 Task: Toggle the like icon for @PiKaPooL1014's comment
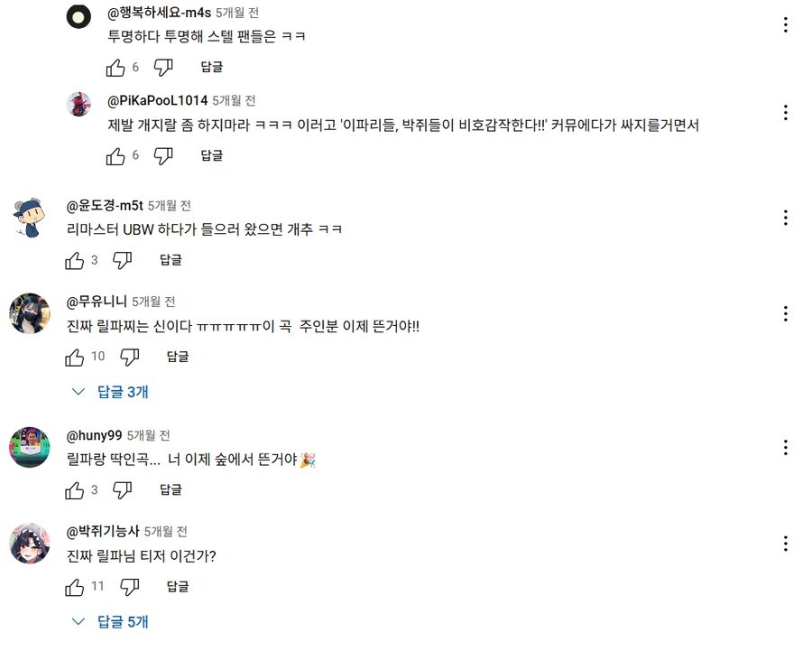tap(115, 155)
